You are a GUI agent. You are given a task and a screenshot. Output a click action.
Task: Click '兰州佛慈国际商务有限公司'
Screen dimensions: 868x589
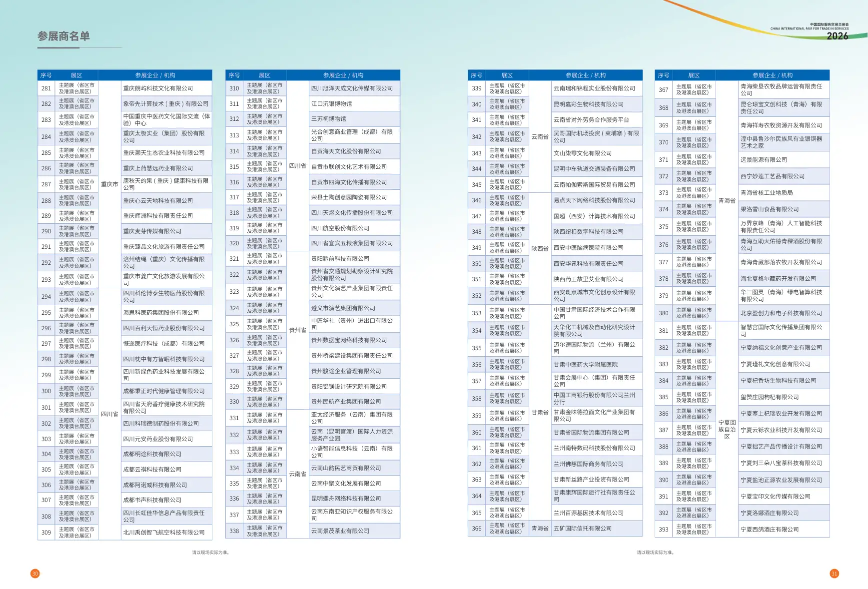(589, 464)
